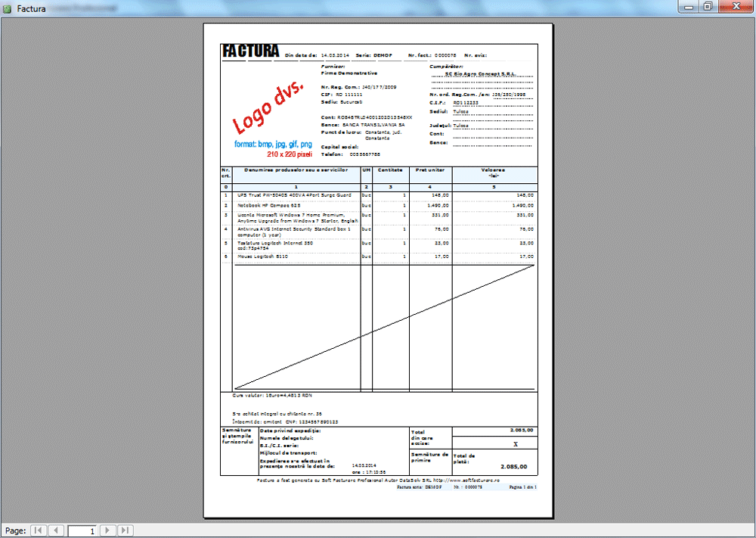Restore down the Factura window
The image size is (756, 538).
[708, 6]
